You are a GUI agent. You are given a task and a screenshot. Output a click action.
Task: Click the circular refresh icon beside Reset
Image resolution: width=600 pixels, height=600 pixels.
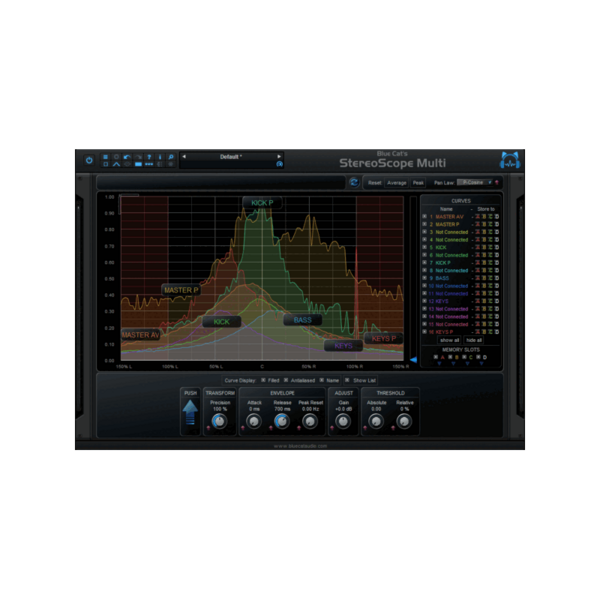[354, 183]
